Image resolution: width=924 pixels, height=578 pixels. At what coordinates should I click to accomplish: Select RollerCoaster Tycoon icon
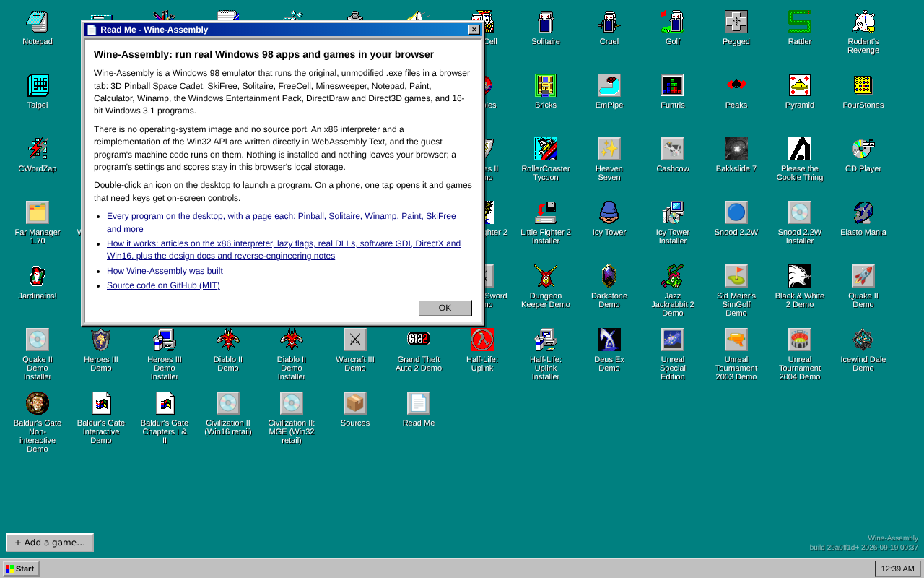[x=546, y=149]
